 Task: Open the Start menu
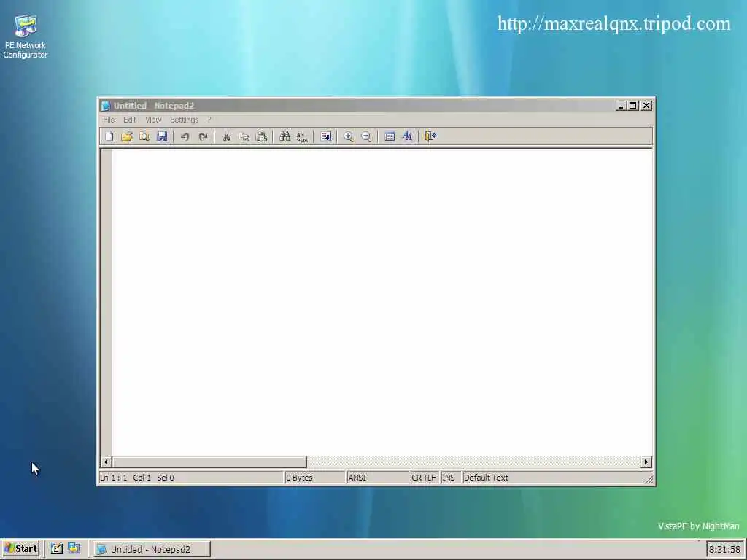pos(20,549)
